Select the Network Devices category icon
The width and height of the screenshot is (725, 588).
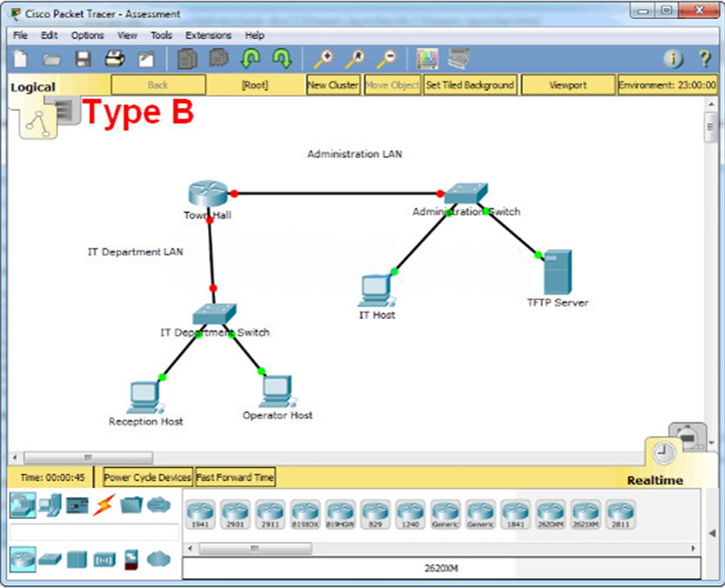point(23,506)
